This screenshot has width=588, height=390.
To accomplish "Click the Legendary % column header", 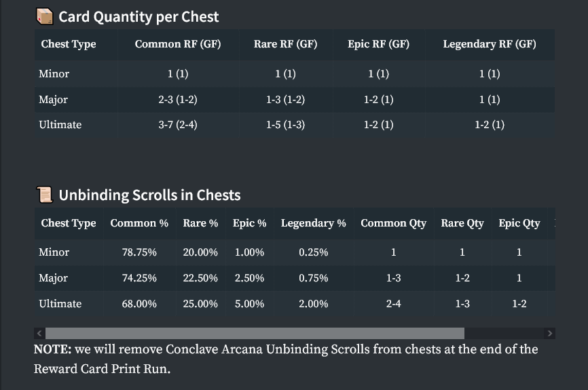I will coord(313,223).
